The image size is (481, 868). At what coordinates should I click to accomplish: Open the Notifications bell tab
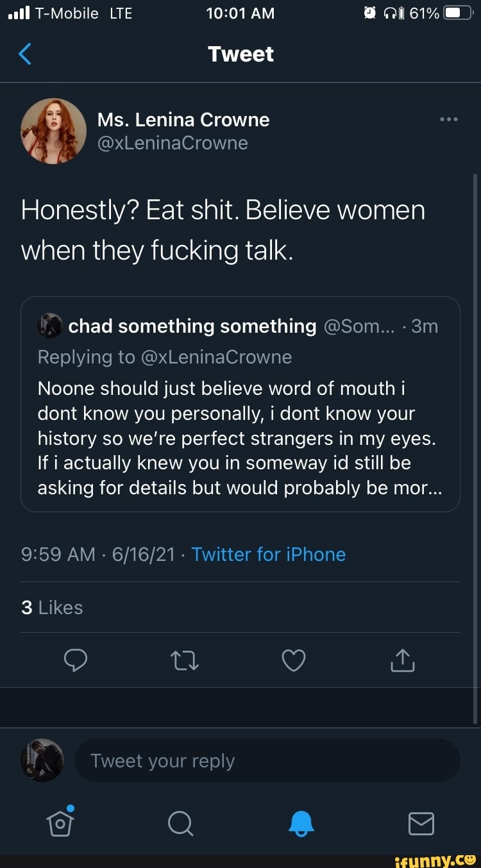pos(301,822)
